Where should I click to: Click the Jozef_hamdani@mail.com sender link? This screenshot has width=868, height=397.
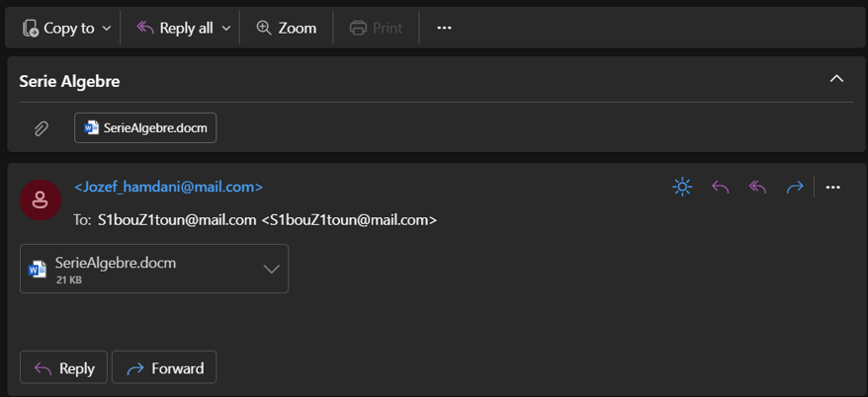click(169, 187)
